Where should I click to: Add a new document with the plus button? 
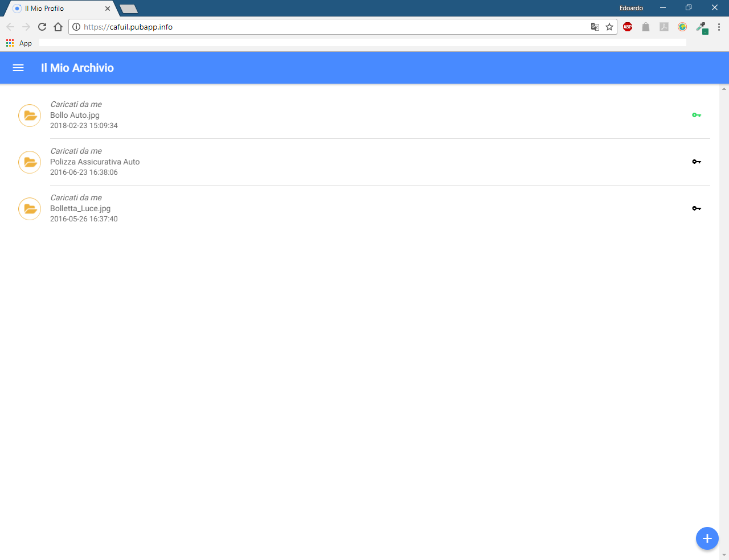point(707,538)
